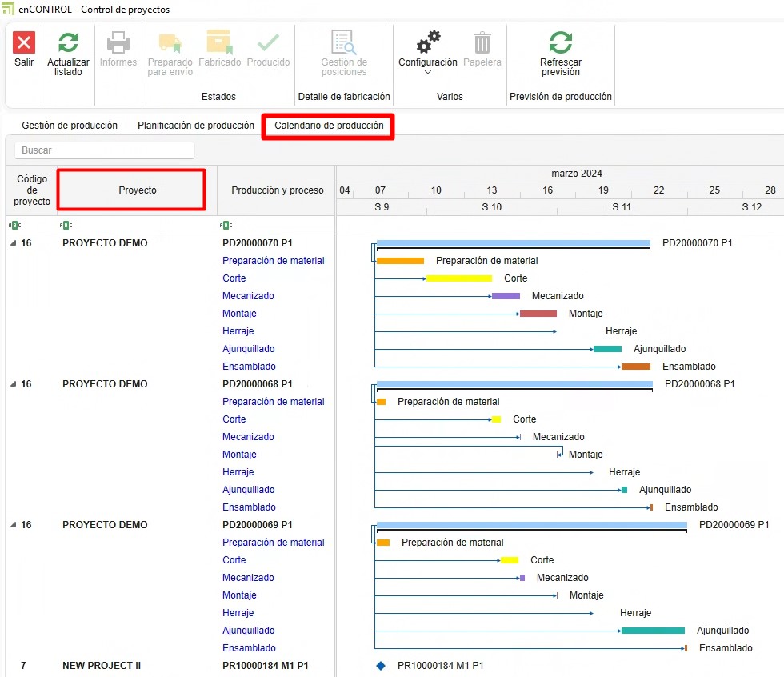Screen dimensions: 784x677
Task: Sort by the Proyecto column header
Action: click(x=138, y=190)
